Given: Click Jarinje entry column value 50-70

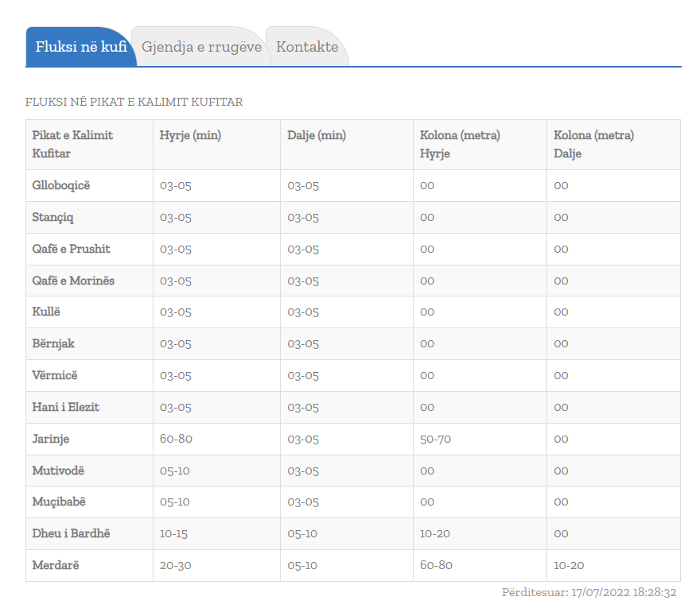Looking at the screenshot, I should tap(436, 440).
